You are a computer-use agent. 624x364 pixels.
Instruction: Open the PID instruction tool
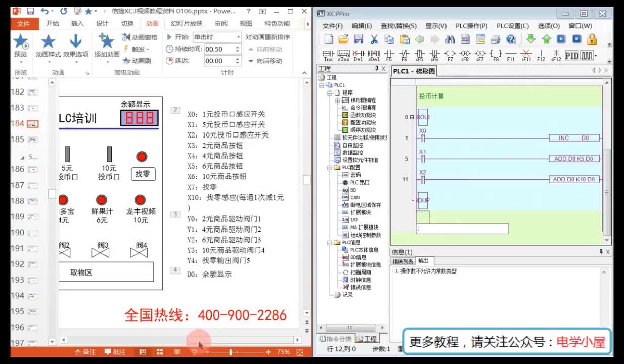(x=571, y=55)
